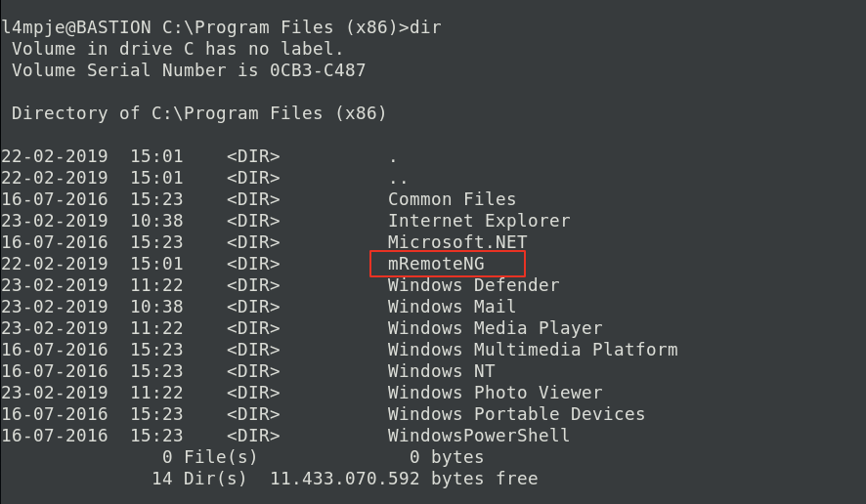Viewport: 866px width, 504px height.
Task: Click the Windows Defender directory name
Action: click(x=473, y=285)
